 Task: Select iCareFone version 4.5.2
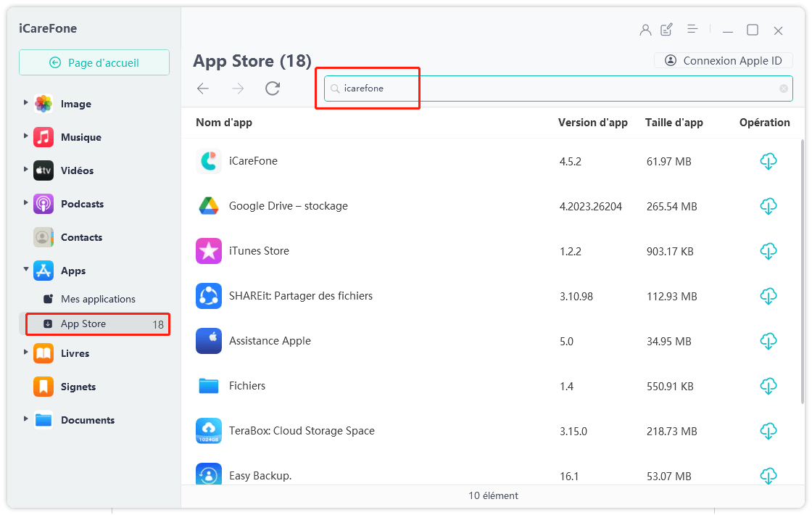pos(570,162)
